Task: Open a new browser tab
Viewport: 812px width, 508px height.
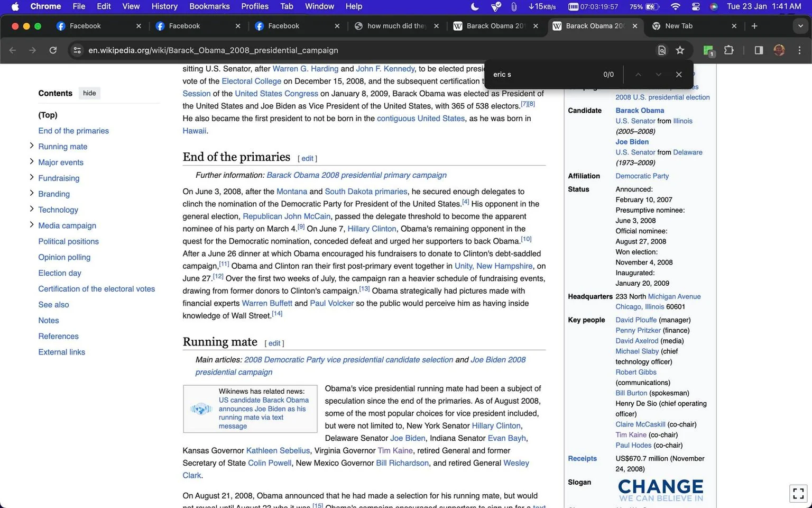Action: 754,26
